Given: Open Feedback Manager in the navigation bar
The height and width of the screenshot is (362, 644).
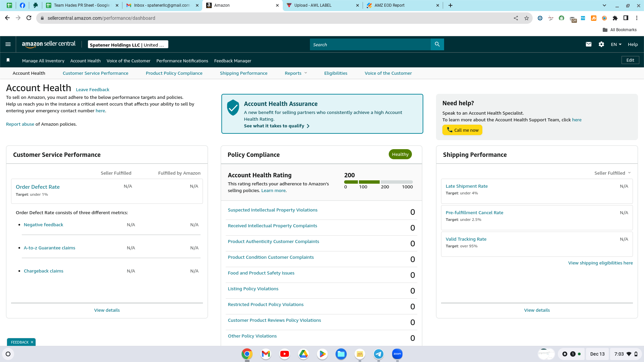Looking at the screenshot, I should point(233,61).
